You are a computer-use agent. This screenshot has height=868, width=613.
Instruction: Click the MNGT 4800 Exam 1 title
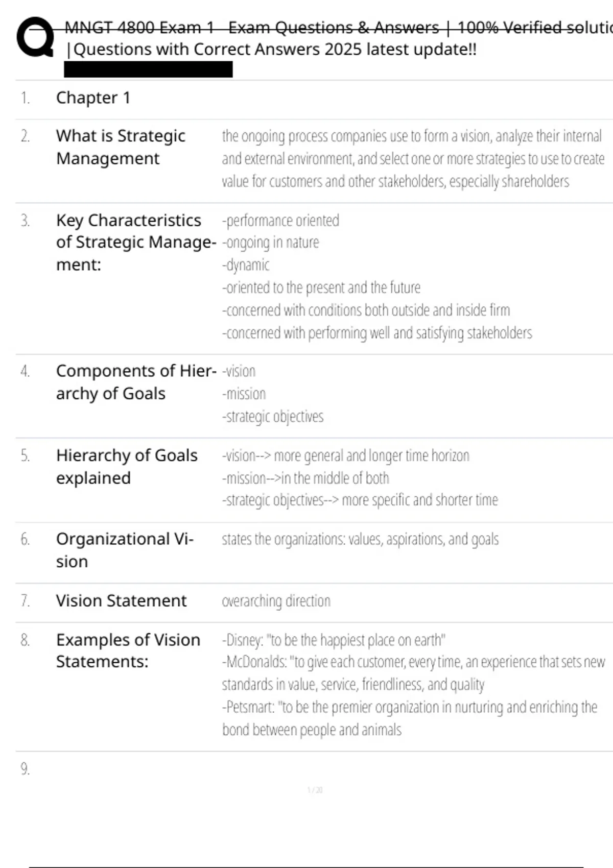point(337,28)
